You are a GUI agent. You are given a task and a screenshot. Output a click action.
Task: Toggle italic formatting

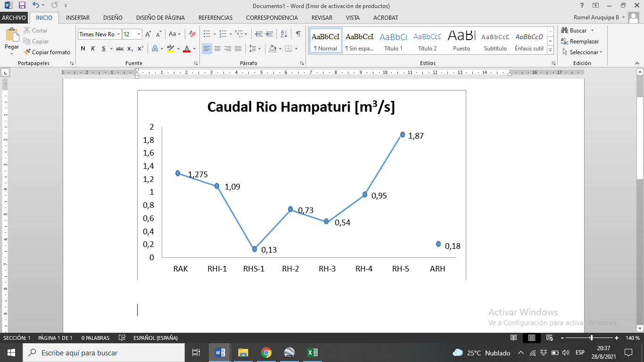(92, 49)
